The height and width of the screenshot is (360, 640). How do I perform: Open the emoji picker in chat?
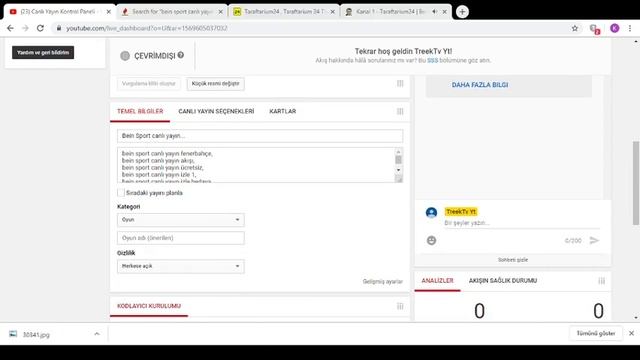(431, 240)
